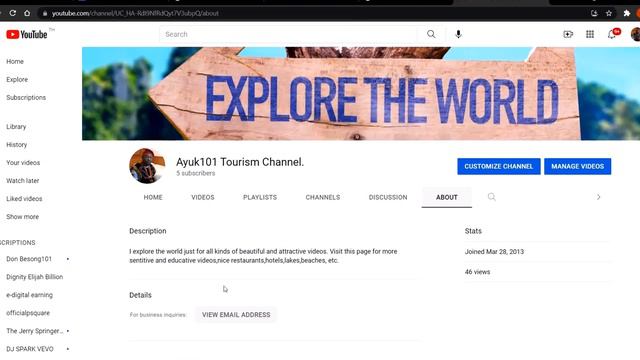Click the browser address bar URL

click(135, 13)
